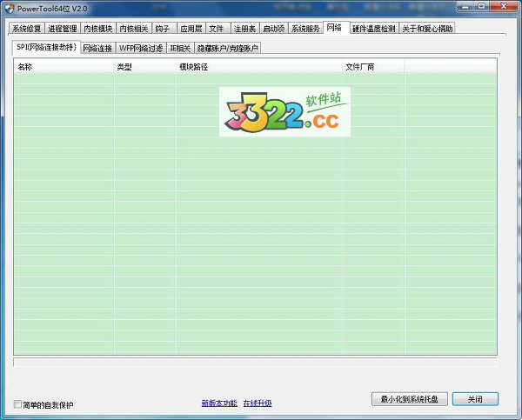This screenshot has width=522, height=420.
Task: Open the 新版本功能 link
Action: (219, 403)
